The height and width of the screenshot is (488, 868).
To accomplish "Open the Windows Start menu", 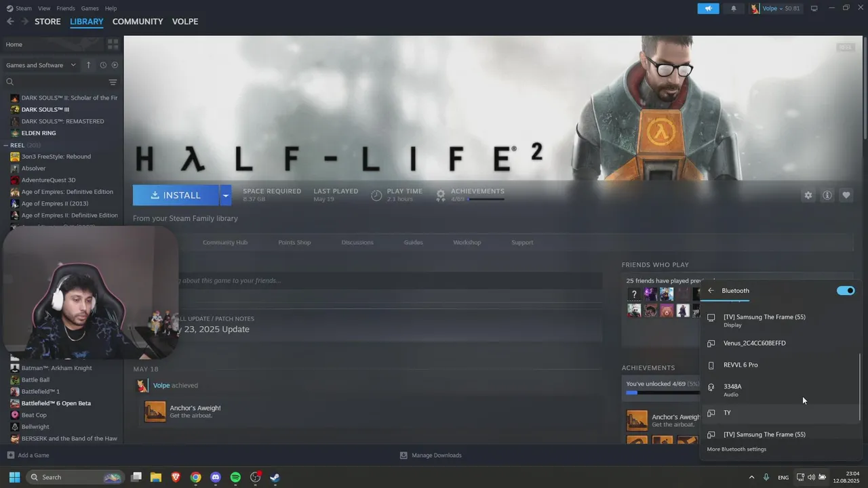I will (14, 477).
